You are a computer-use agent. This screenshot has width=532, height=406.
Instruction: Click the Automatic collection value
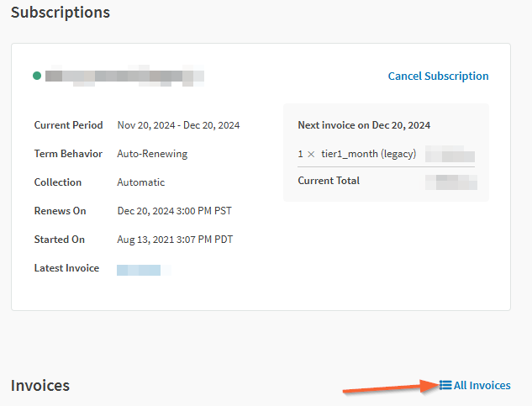point(141,182)
